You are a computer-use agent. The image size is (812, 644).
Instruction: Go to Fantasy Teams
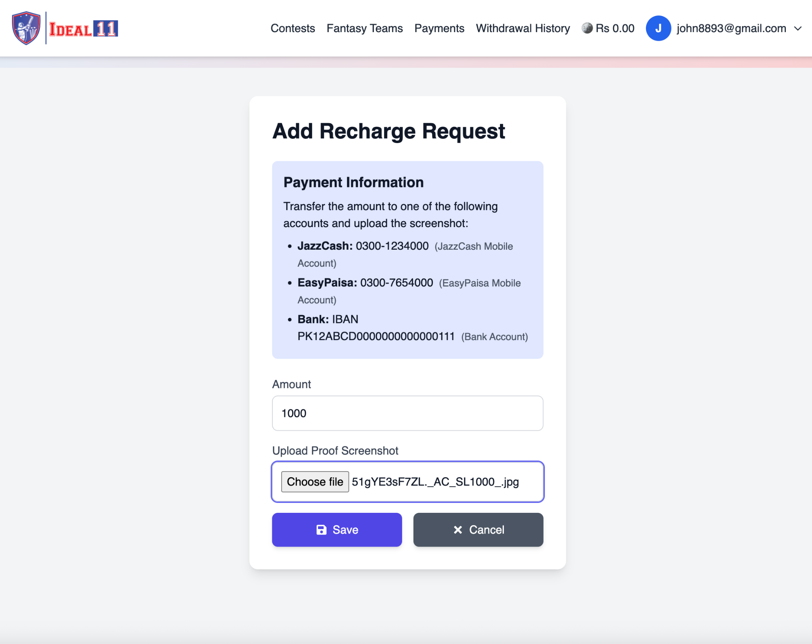pos(364,29)
